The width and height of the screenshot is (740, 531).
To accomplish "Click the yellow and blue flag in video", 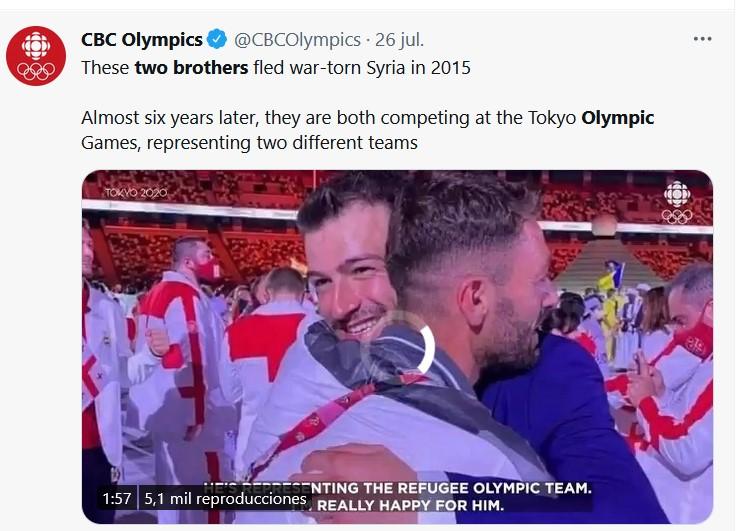I will click(x=611, y=278).
